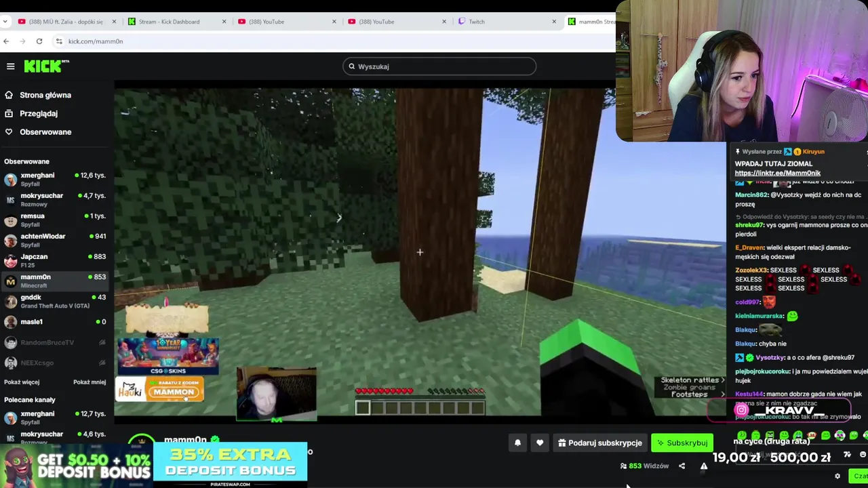Screen dimensions: 868x488
Task: Click the 35% Extra Deposit Bonus banner
Action: coord(231,462)
